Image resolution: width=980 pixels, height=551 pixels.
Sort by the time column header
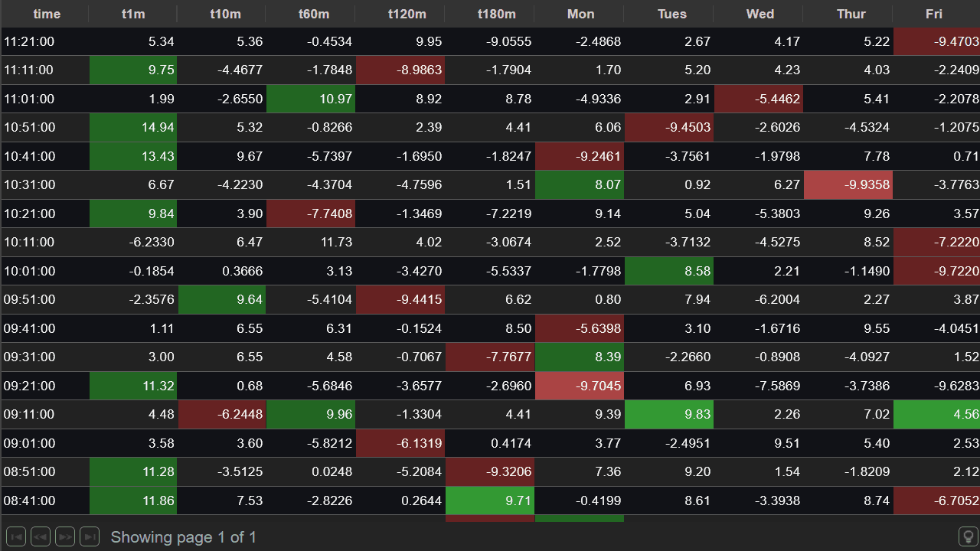pos(46,14)
